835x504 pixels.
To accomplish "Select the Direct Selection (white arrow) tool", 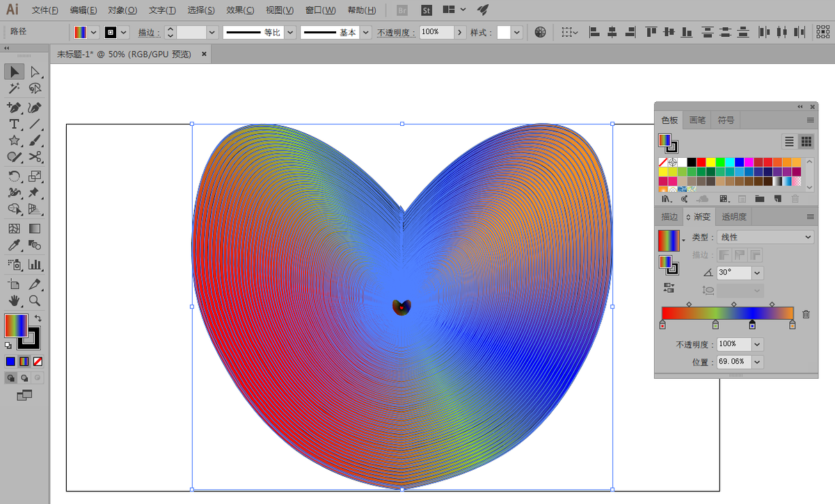I will 35,72.
